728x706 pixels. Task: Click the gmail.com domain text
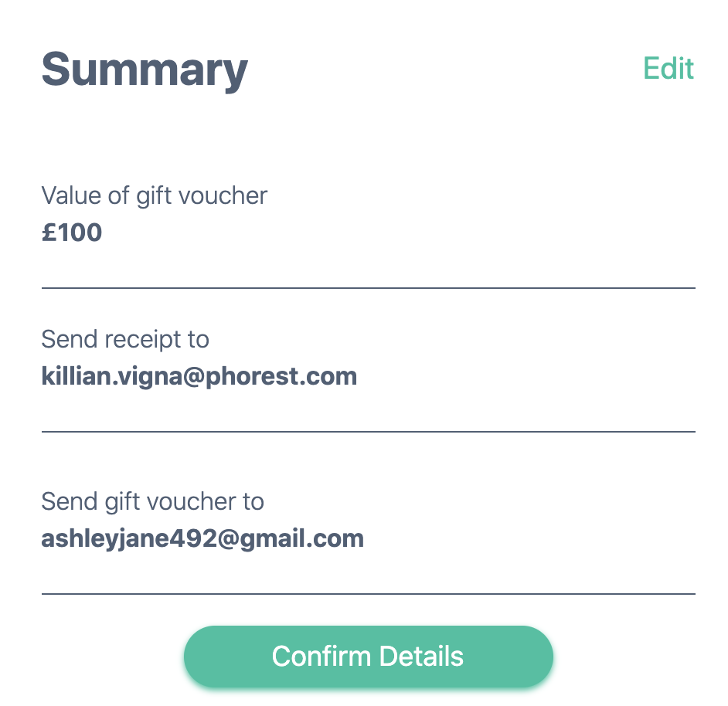click(301, 539)
